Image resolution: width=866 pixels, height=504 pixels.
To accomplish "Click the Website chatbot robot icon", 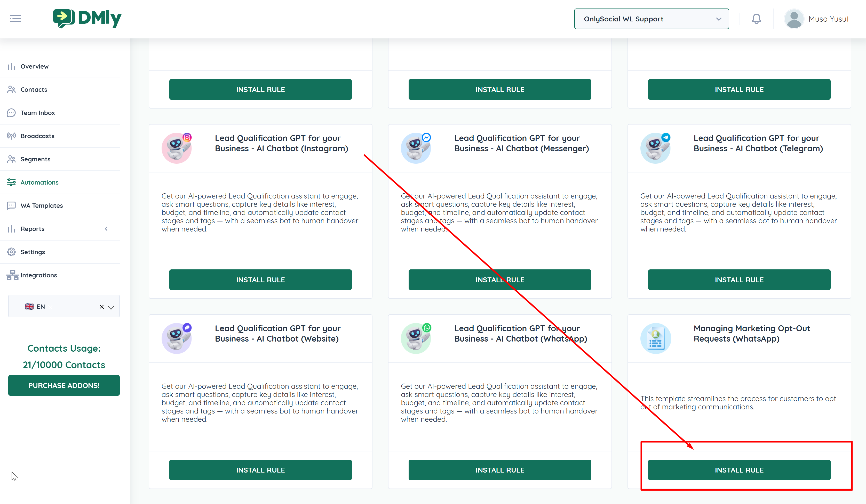I will pos(177,338).
